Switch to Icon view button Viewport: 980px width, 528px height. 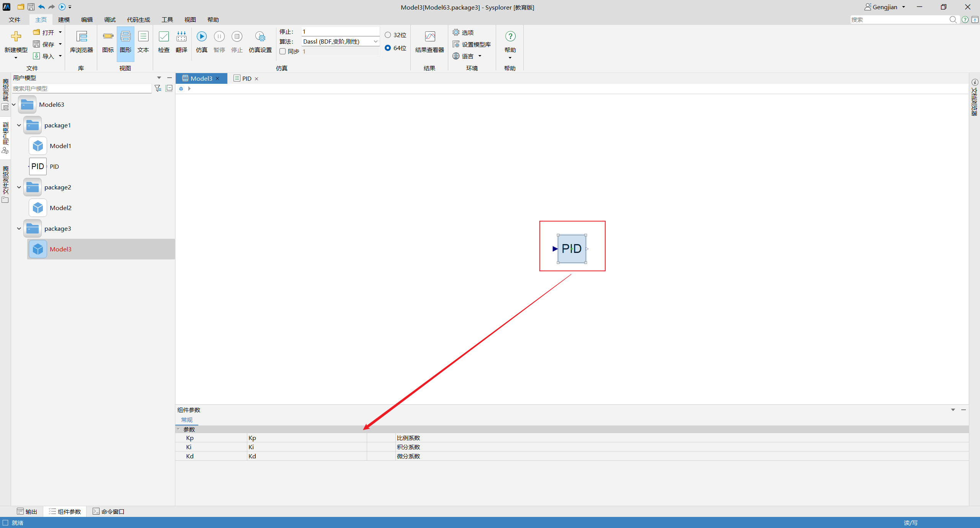click(x=108, y=37)
